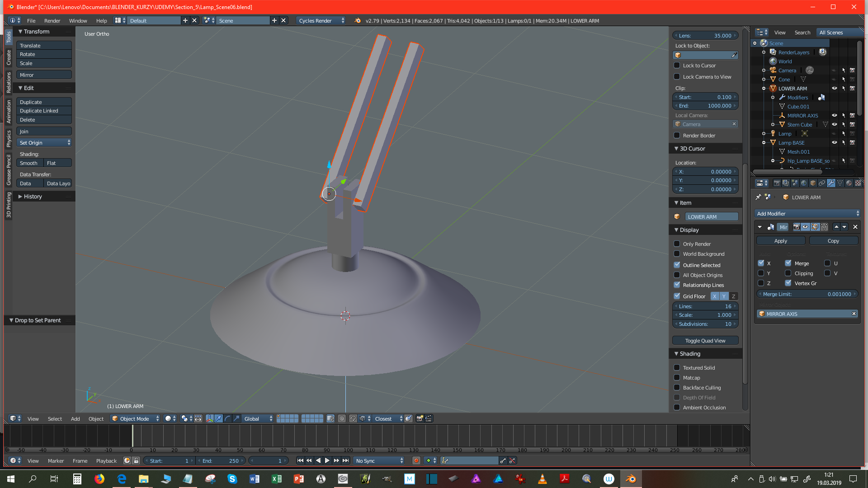Viewport: 868px width, 488px height.
Task: Toggle renderability camera for Lamp BASE
Action: click(x=853, y=143)
